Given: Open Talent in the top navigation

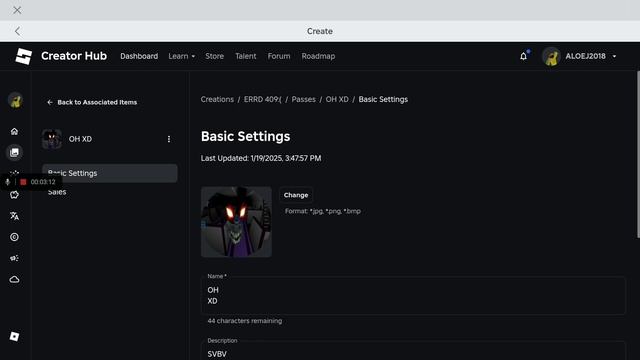Looking at the screenshot, I should (x=246, y=56).
